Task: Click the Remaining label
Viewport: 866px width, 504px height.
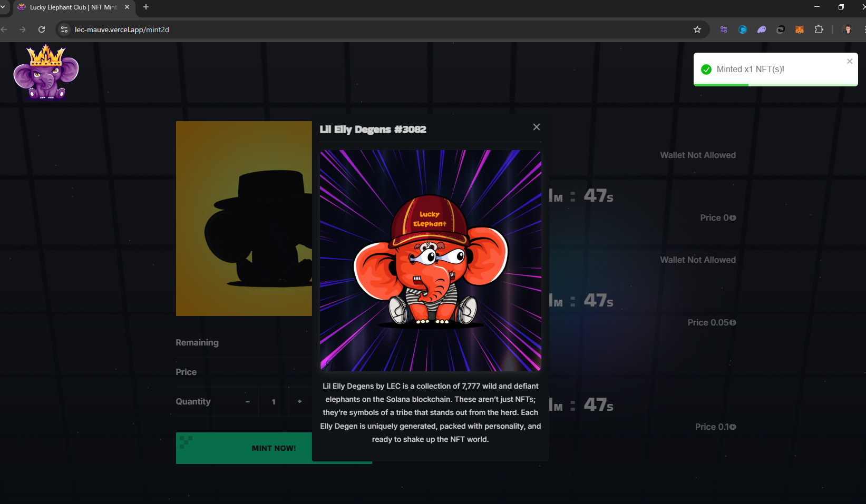Action: click(197, 342)
